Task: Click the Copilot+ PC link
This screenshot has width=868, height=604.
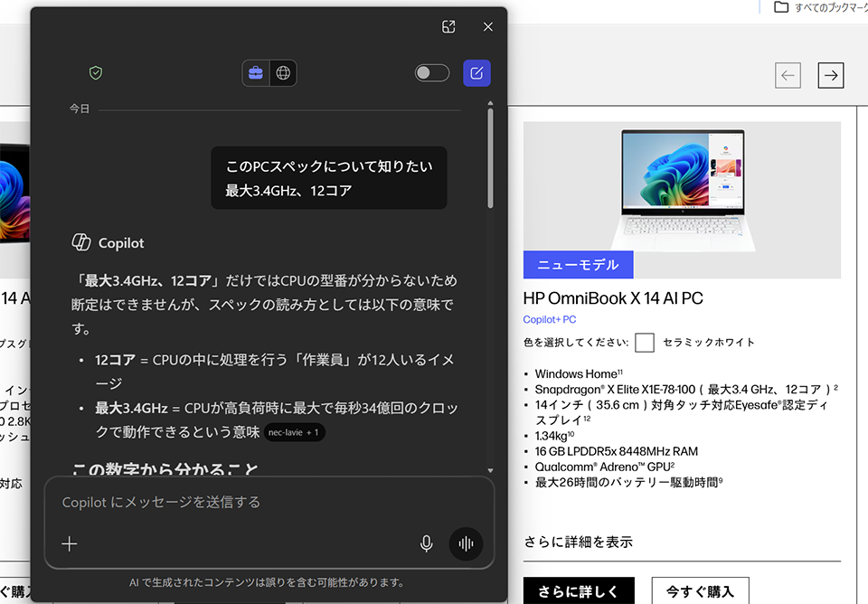Action: pyautogui.click(x=550, y=319)
